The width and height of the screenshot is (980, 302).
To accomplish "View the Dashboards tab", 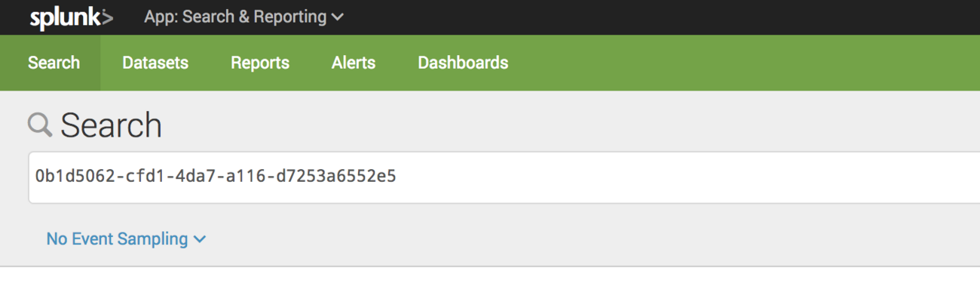I will [x=463, y=63].
